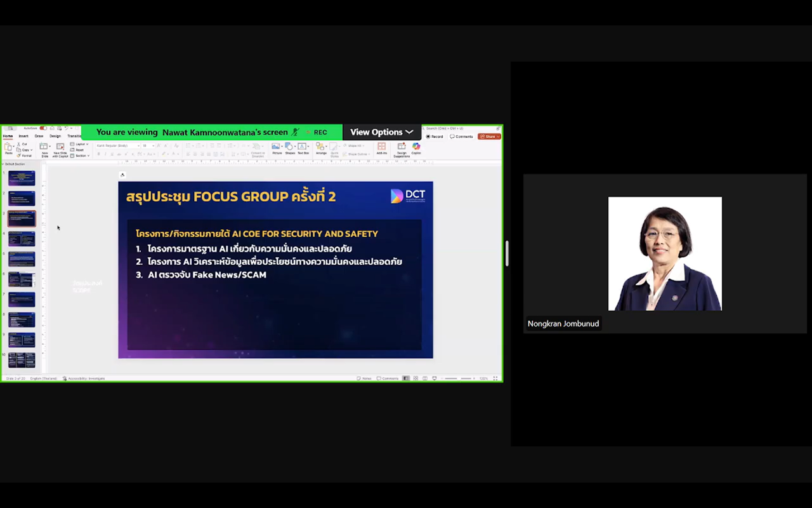The image size is (812, 508).
Task: Click the Record button
Action: click(x=435, y=137)
